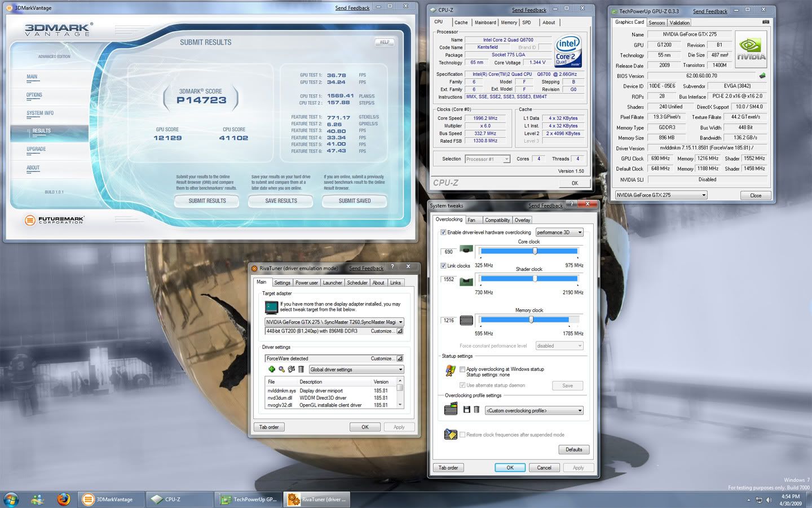
Task: Click the Shader clock slider handle
Action: coord(535,278)
